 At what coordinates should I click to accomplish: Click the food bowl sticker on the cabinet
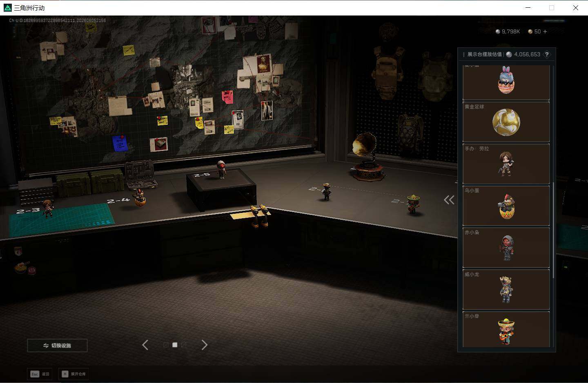tap(22, 267)
